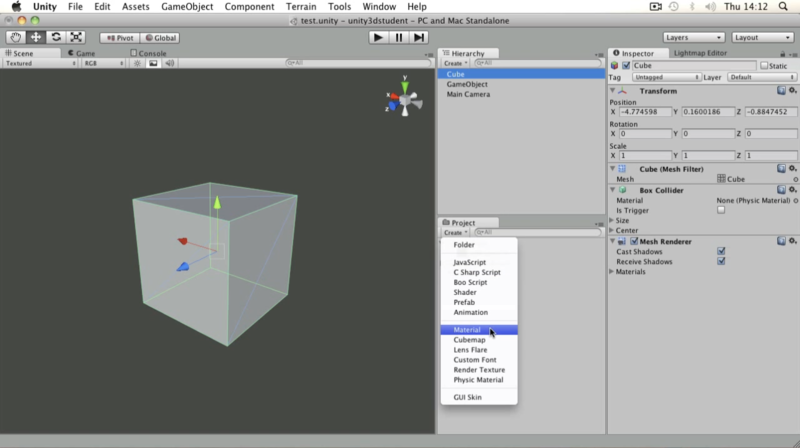Toggle scene overlay image icon
Viewport: 800px width, 448px height.
tap(153, 63)
